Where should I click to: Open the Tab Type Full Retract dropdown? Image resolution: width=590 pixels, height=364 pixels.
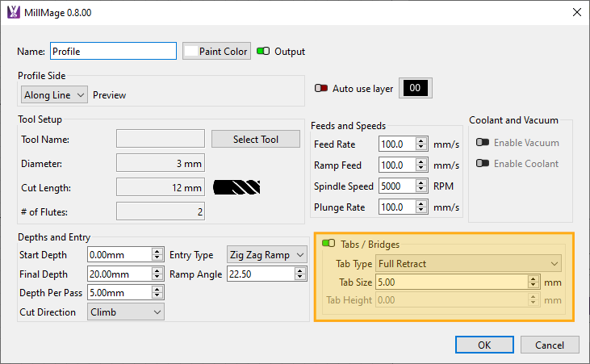468,264
